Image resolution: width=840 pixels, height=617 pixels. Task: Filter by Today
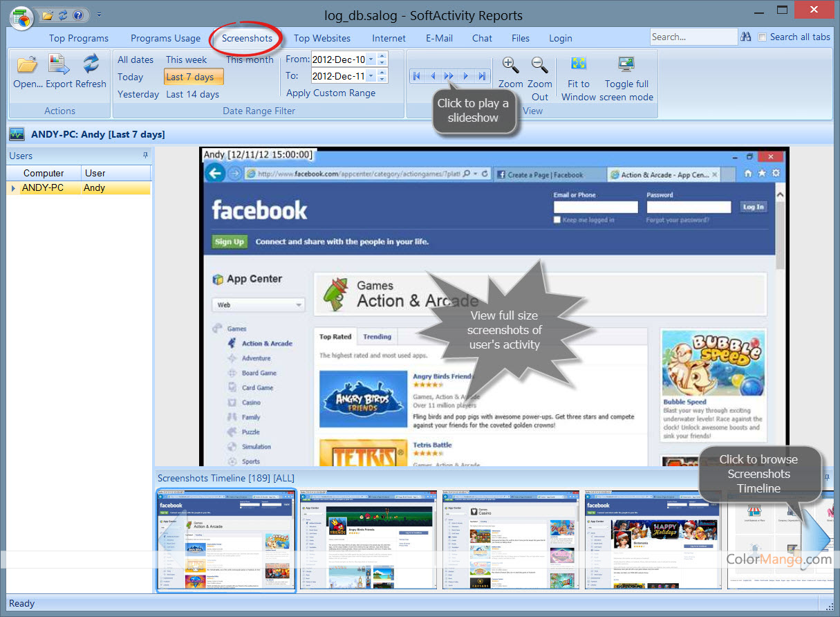pyautogui.click(x=131, y=77)
